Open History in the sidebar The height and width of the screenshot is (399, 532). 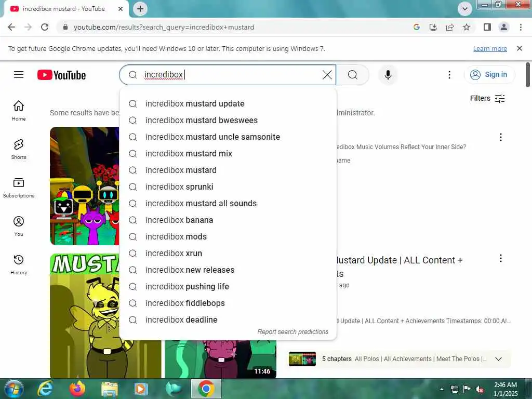click(19, 264)
